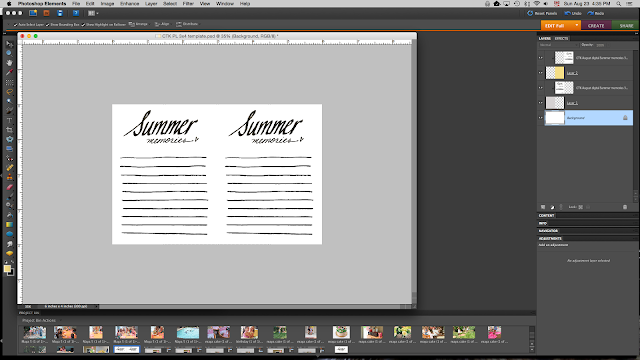Select the Move tool
This screenshot has height=360, width=640.
tap(9, 44)
